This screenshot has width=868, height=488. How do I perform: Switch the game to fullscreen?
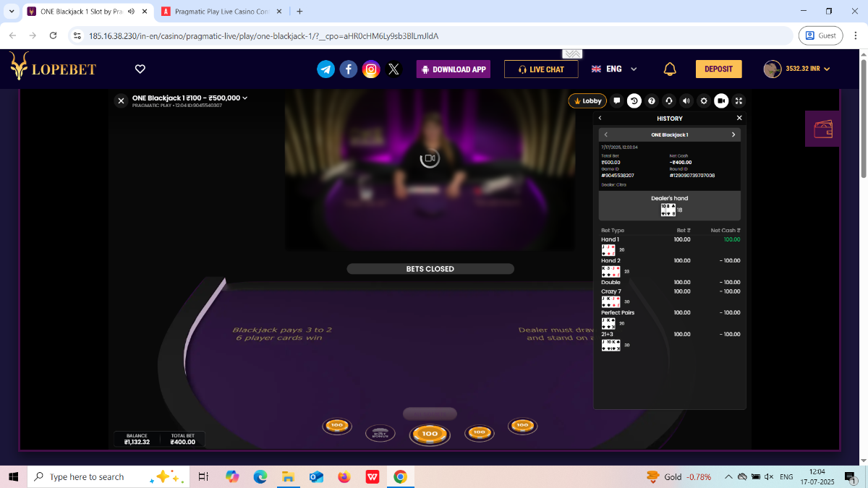pos(739,101)
